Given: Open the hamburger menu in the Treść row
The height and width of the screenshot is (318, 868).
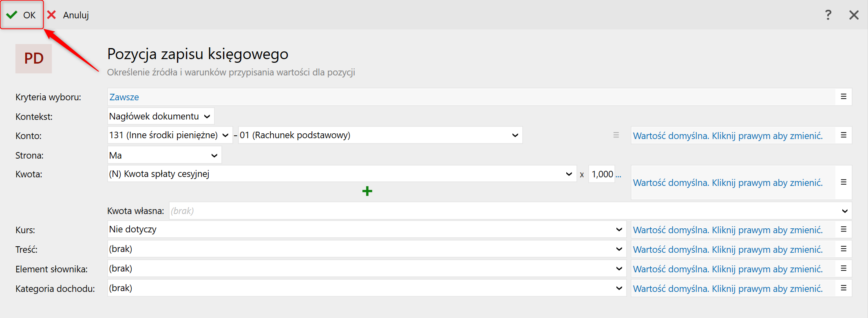Looking at the screenshot, I should pos(843,249).
